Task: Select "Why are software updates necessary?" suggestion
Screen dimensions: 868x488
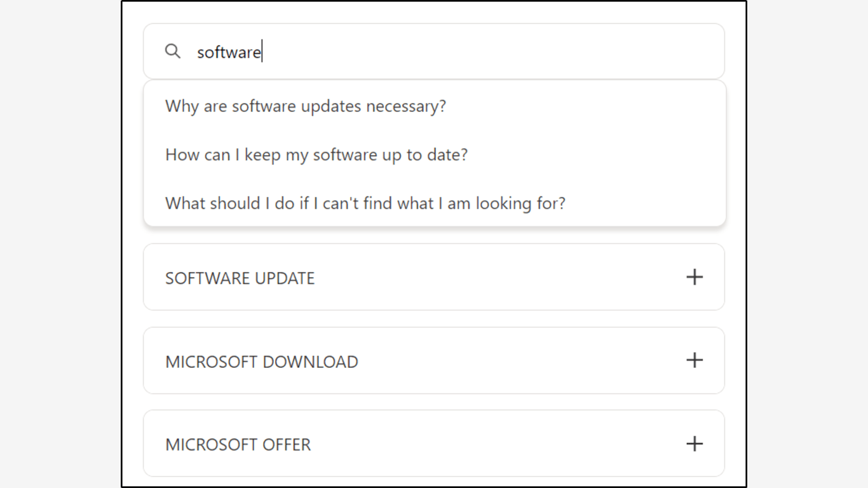Action: (306, 106)
